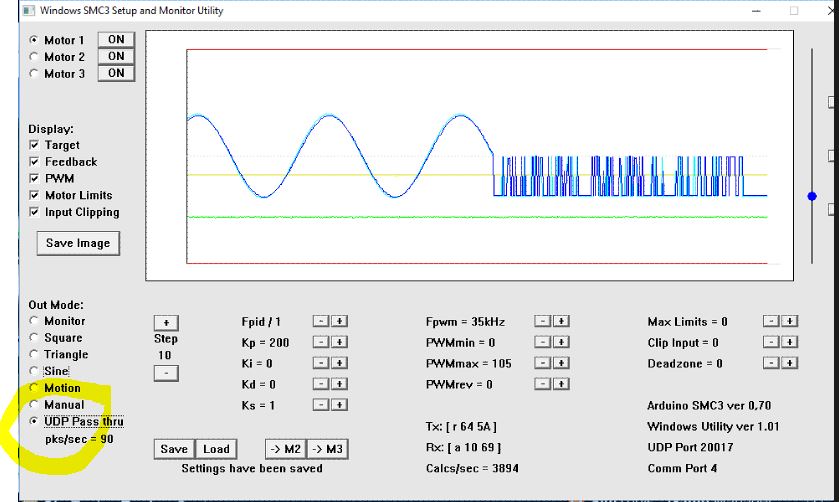The width and height of the screenshot is (839, 502).
Task: Increase the Ki value
Action: [x=339, y=363]
